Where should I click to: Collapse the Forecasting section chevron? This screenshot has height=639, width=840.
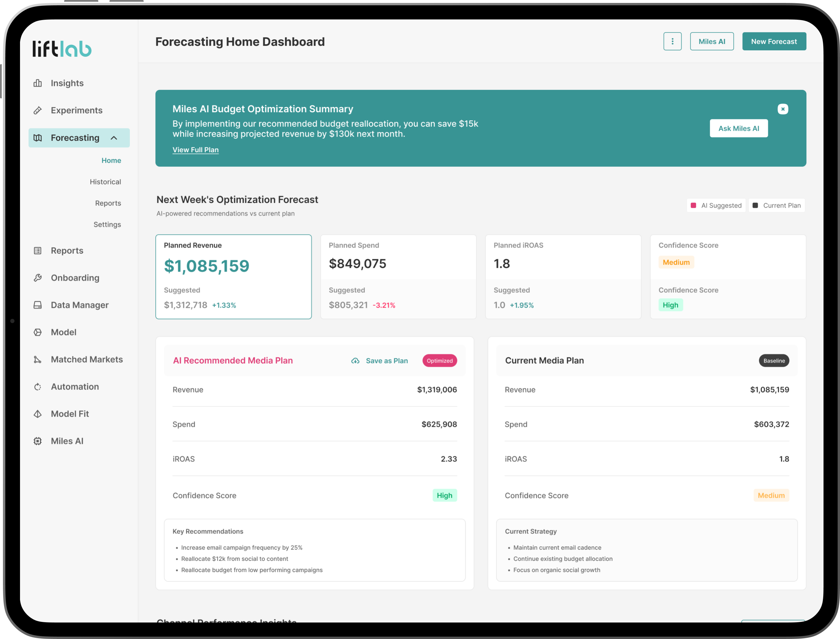pyautogui.click(x=114, y=138)
